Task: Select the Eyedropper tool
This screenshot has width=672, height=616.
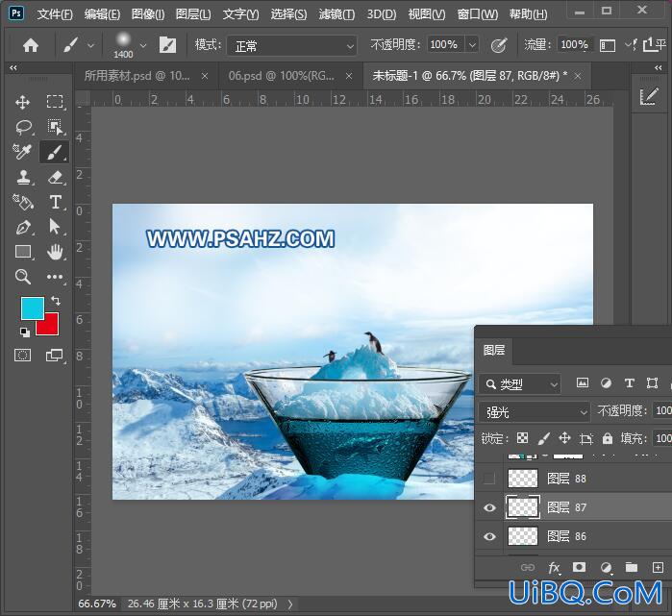Action: (x=21, y=152)
